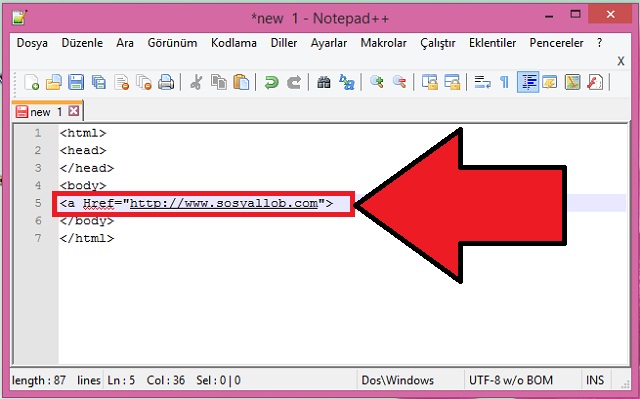Copy selection with copy icon
The height and width of the screenshot is (399, 640).
(x=219, y=82)
